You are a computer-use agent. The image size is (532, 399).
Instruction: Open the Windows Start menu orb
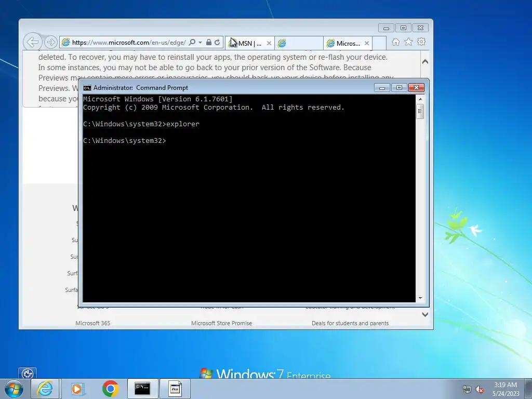coord(14,389)
